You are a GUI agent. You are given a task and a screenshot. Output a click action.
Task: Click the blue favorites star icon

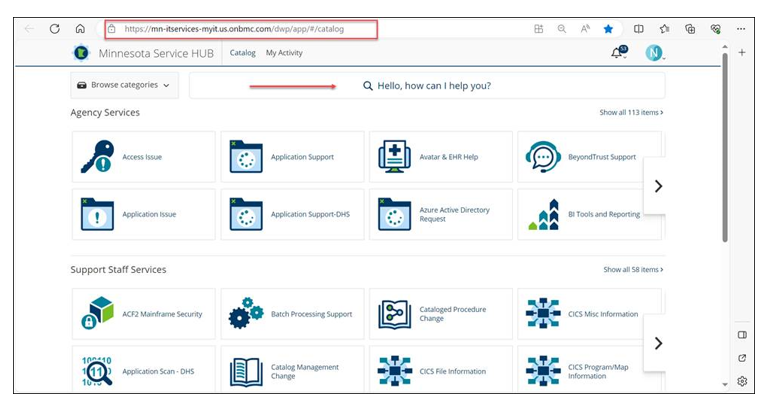(608, 29)
